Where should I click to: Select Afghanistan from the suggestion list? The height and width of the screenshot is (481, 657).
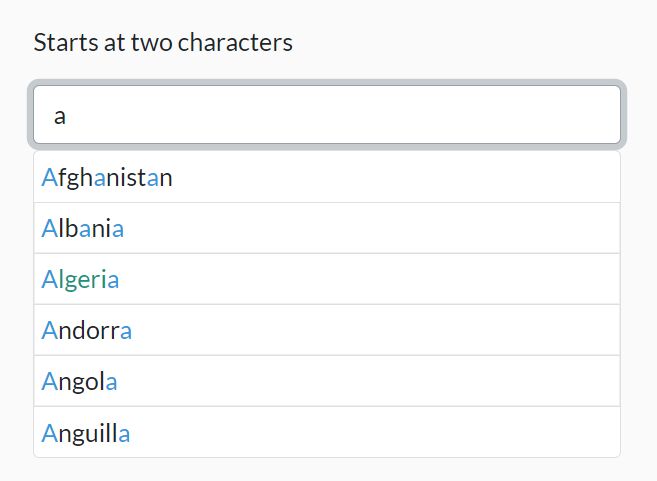pyautogui.click(x=108, y=178)
